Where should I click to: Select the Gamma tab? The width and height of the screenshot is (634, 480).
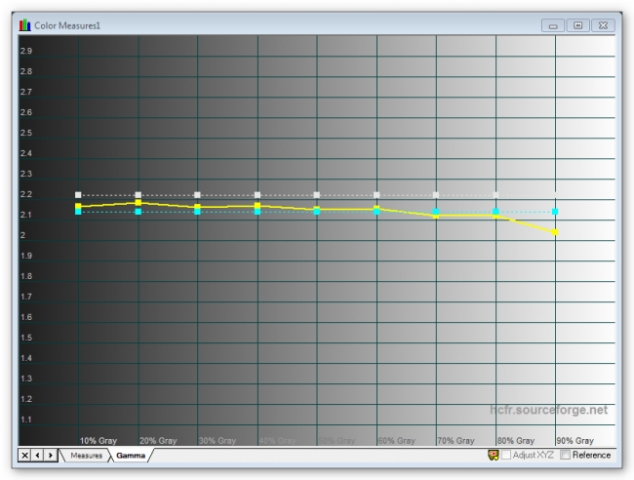click(x=131, y=455)
